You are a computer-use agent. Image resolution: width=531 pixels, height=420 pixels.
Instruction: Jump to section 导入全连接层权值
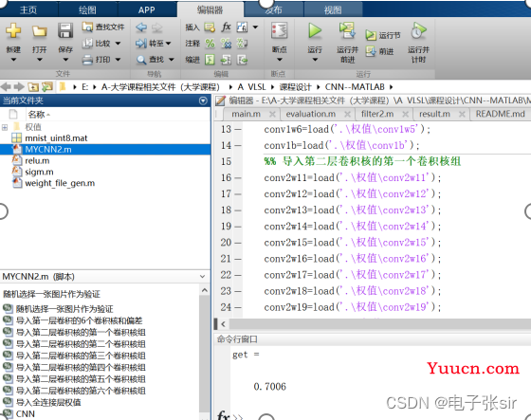pyautogui.click(x=48, y=402)
